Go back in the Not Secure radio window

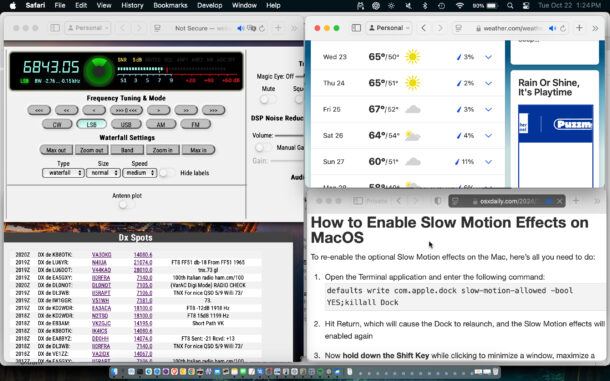123,28
